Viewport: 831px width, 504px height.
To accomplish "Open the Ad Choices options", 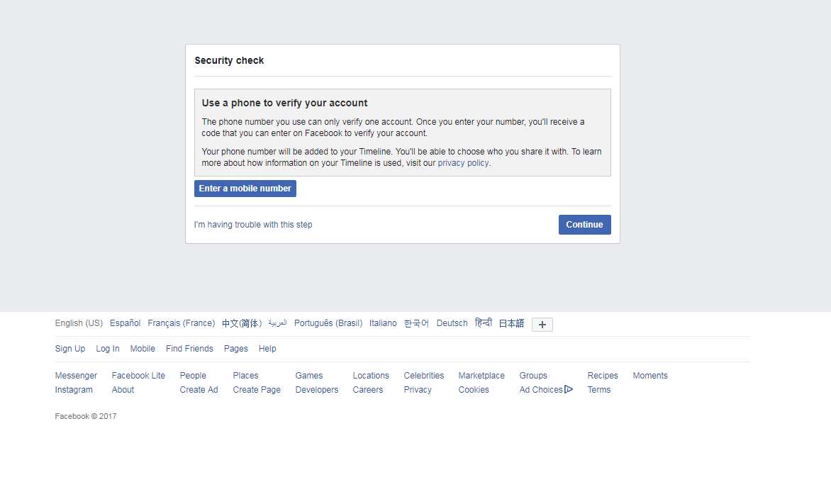I will click(x=541, y=389).
